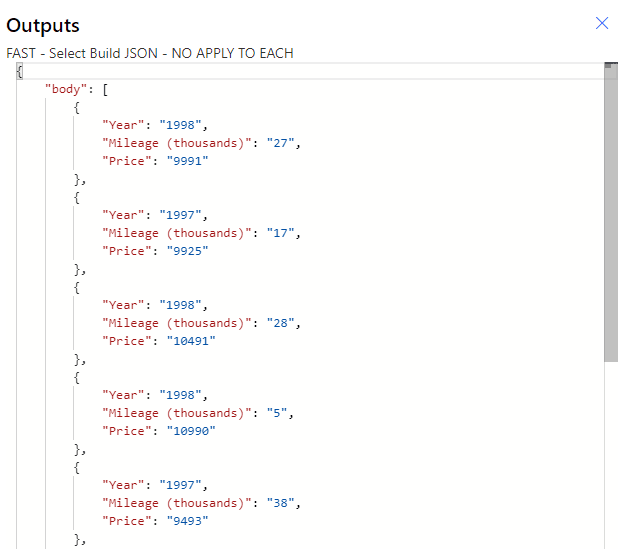Close the Outputs panel with the X
The width and height of the screenshot is (627, 549).
[x=602, y=23]
